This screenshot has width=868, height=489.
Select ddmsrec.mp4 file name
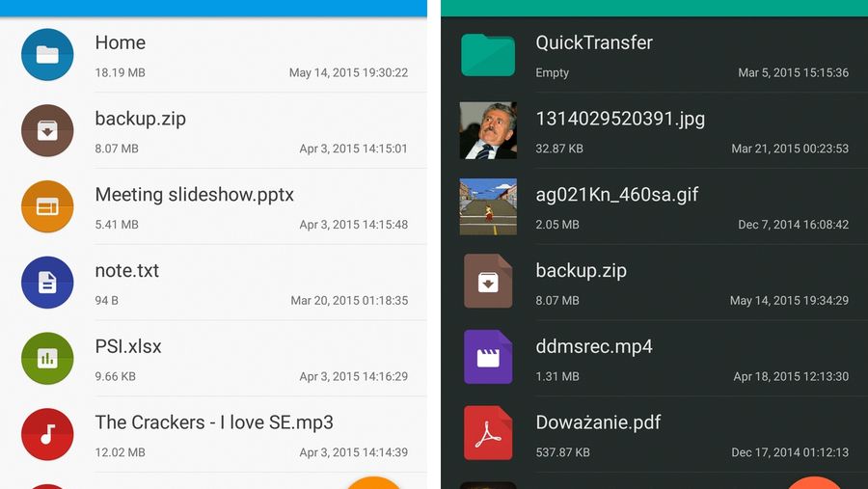pos(594,346)
